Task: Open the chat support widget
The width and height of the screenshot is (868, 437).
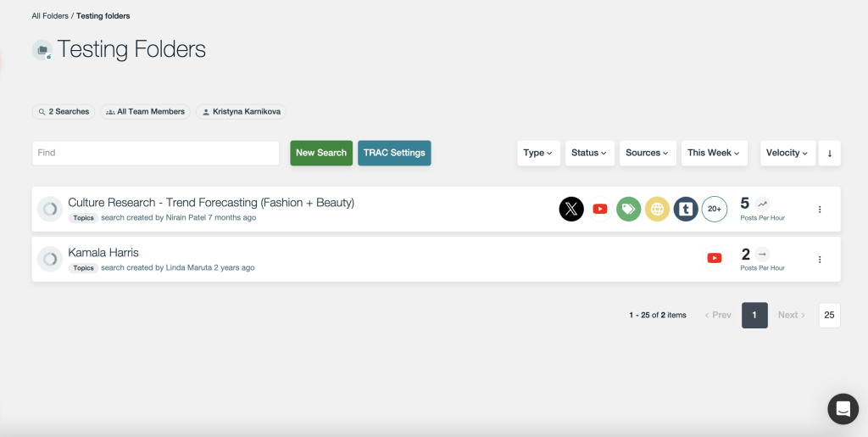Action: pos(843,409)
